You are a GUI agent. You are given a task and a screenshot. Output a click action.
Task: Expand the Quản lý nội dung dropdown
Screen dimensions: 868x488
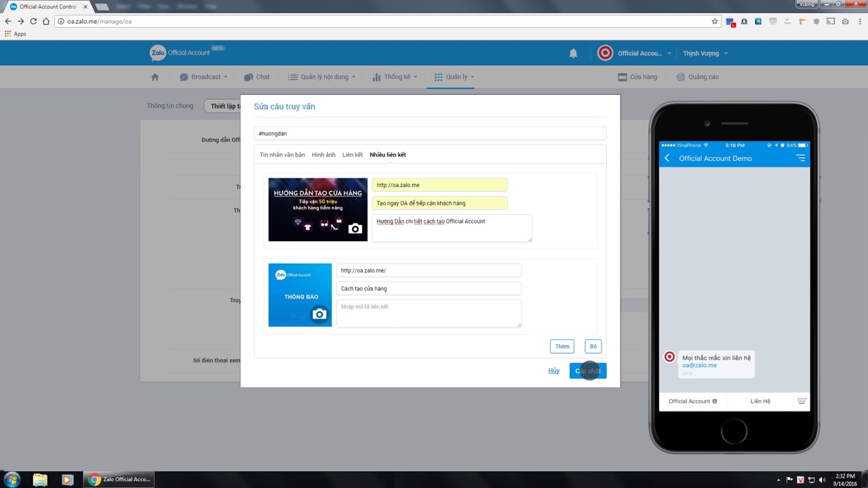click(x=321, y=77)
